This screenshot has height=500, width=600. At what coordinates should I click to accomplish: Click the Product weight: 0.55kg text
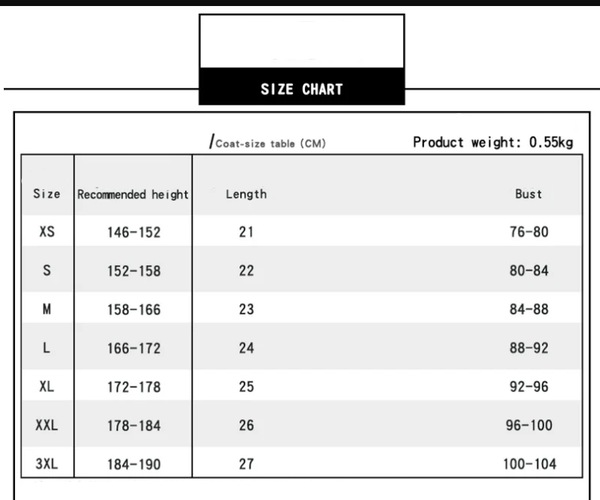point(493,142)
